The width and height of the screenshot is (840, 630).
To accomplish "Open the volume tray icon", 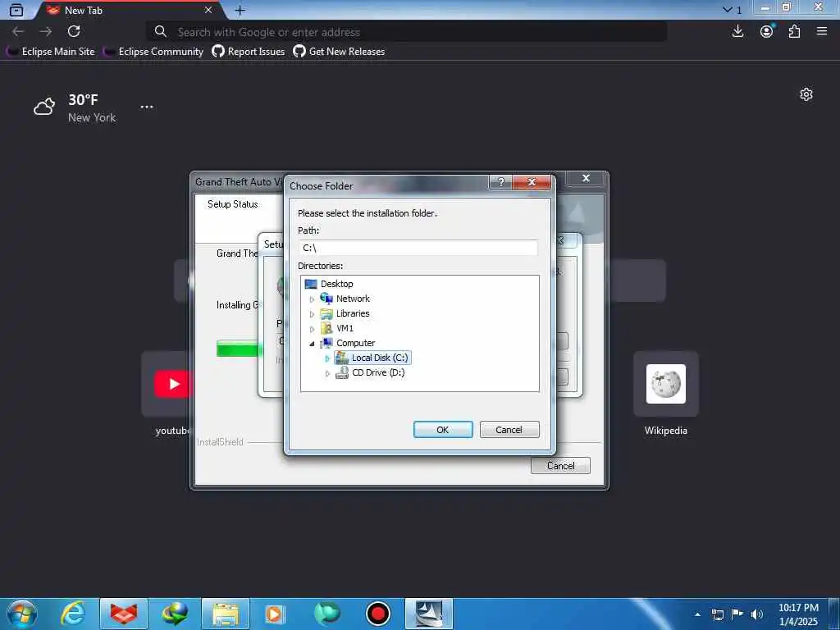I will point(757,614).
